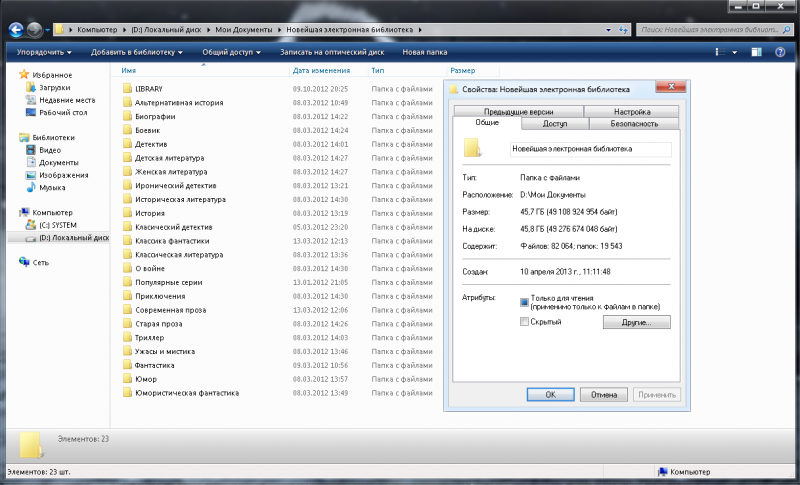Open Недавние места in the sidebar
This screenshot has height=485, width=800.
[x=60, y=100]
